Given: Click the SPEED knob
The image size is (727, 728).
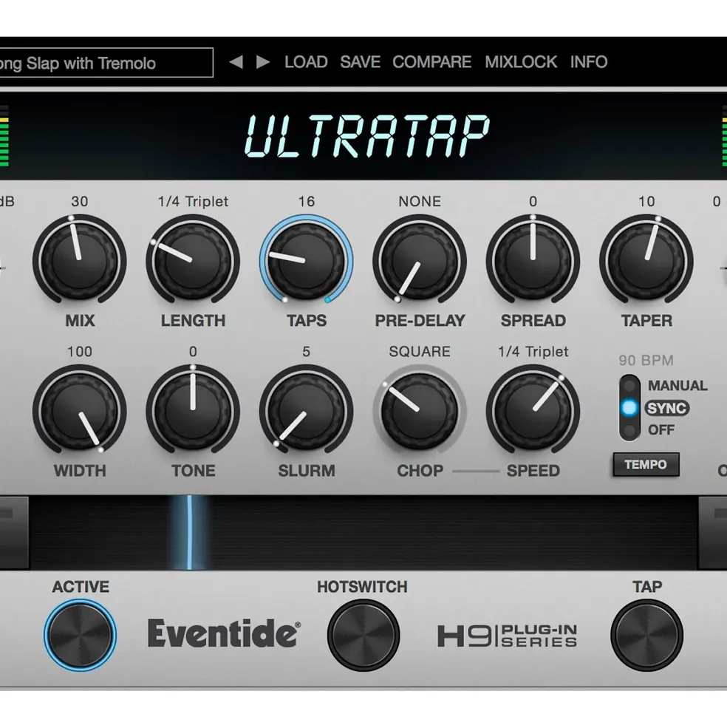Looking at the screenshot, I should tap(533, 410).
